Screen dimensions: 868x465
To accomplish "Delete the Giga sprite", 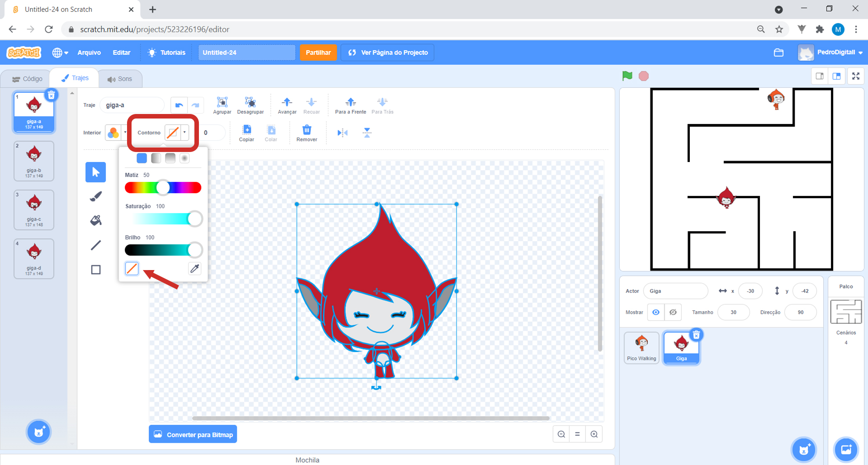I will pos(697,335).
